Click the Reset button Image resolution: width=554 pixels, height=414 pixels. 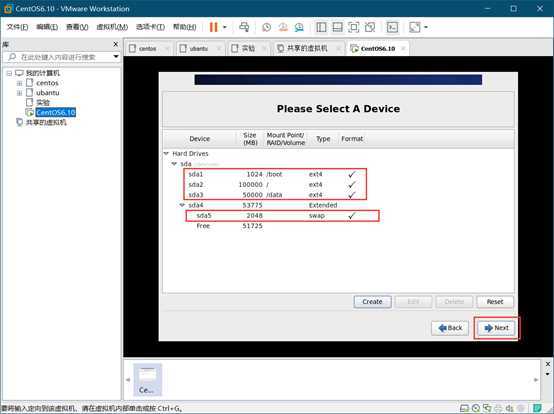[x=495, y=302]
